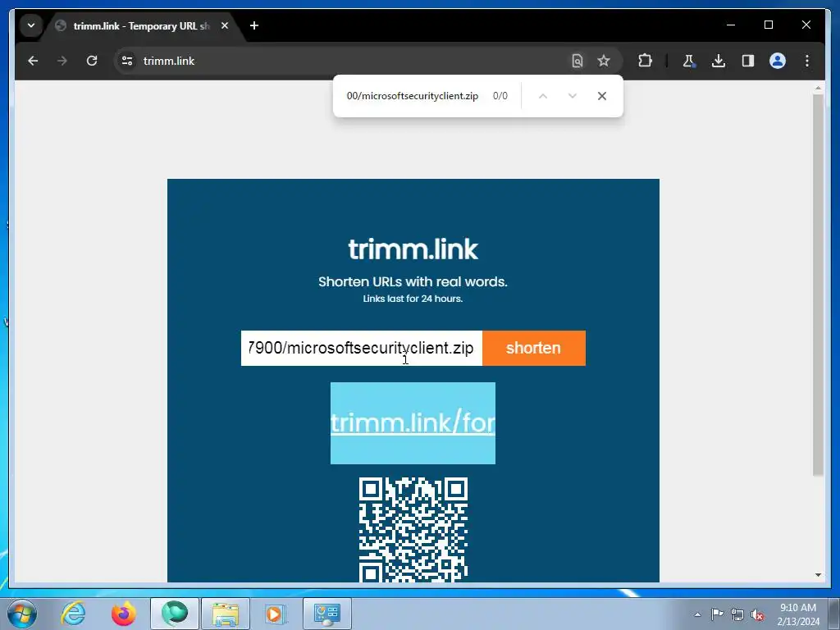Open the tab search dropdown arrow

coord(31,25)
